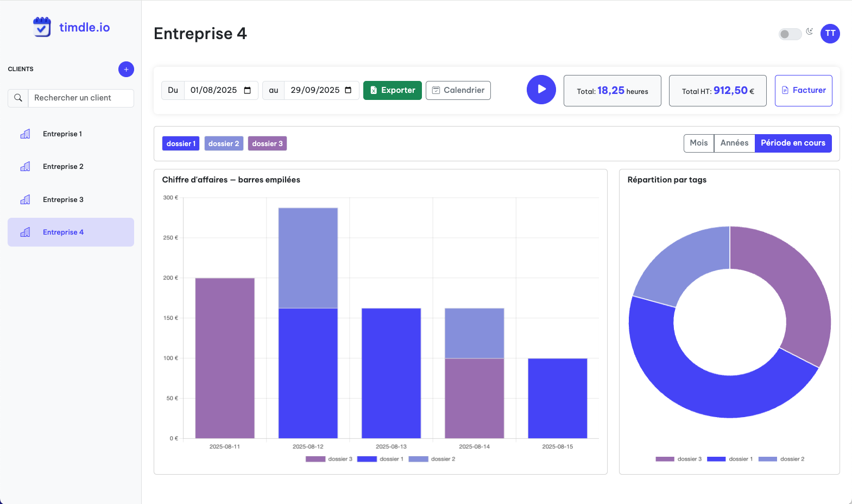Click the timdle.io calendar logo icon
Viewport: 852px width, 504px height.
coord(42,27)
